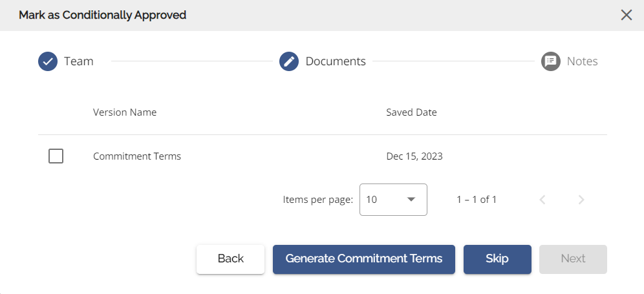Image resolution: width=644 pixels, height=294 pixels.
Task: Sort by the Version Name column header
Action: (x=125, y=112)
